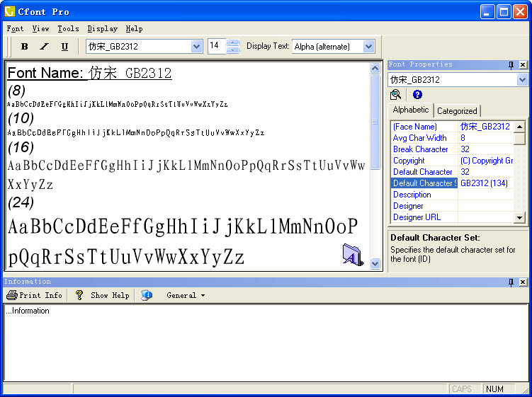Screen dimensions: 532x397
Task: Click preview pane scroll down arrow
Action: [375, 263]
